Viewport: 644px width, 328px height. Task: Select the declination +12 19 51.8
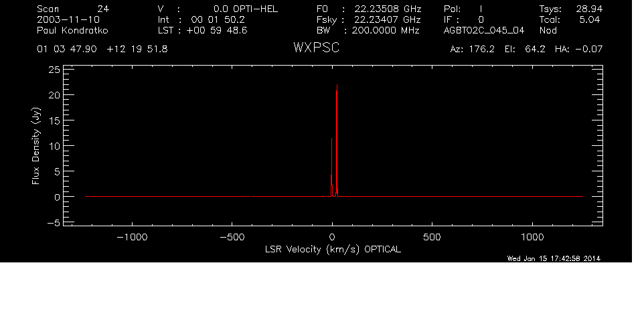(x=137, y=50)
